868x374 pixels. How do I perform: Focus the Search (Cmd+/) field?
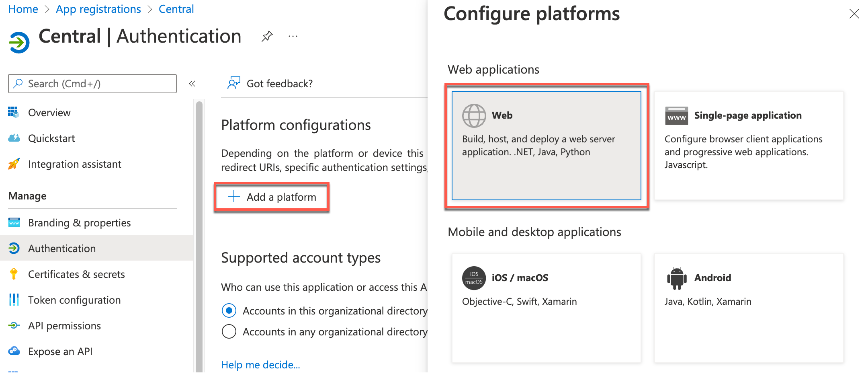click(92, 84)
